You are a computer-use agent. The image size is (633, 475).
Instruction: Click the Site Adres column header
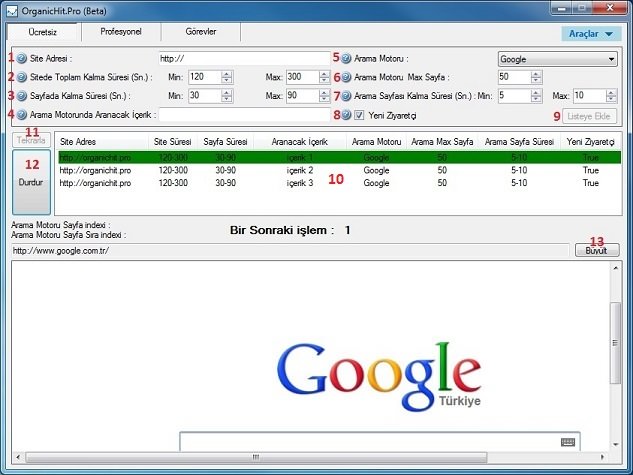pos(102,142)
